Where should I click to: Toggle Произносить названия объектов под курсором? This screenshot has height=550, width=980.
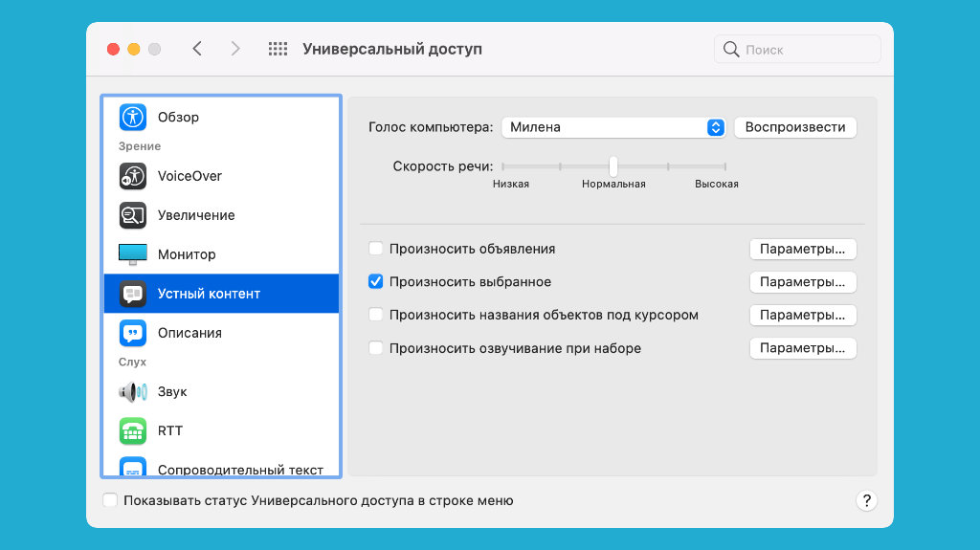[376, 315]
